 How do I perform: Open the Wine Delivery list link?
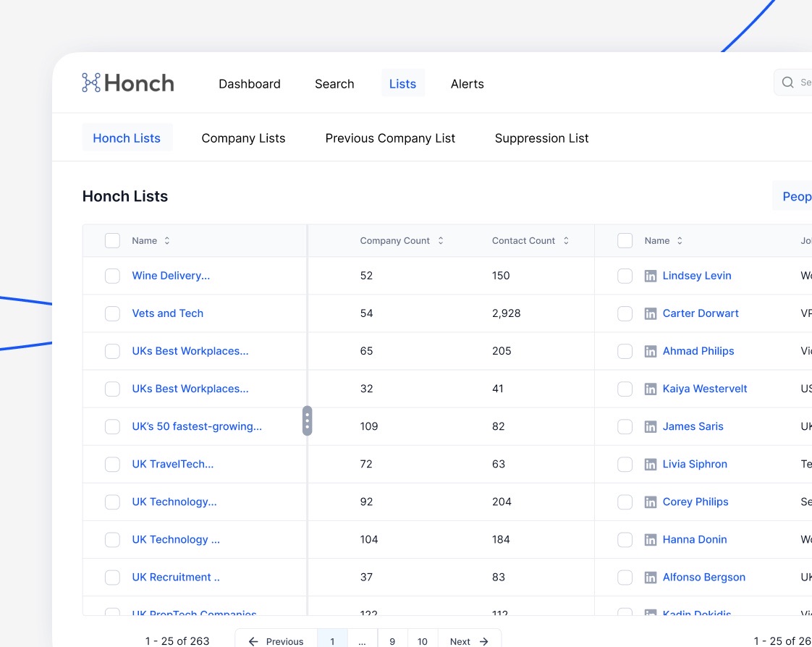click(x=171, y=276)
